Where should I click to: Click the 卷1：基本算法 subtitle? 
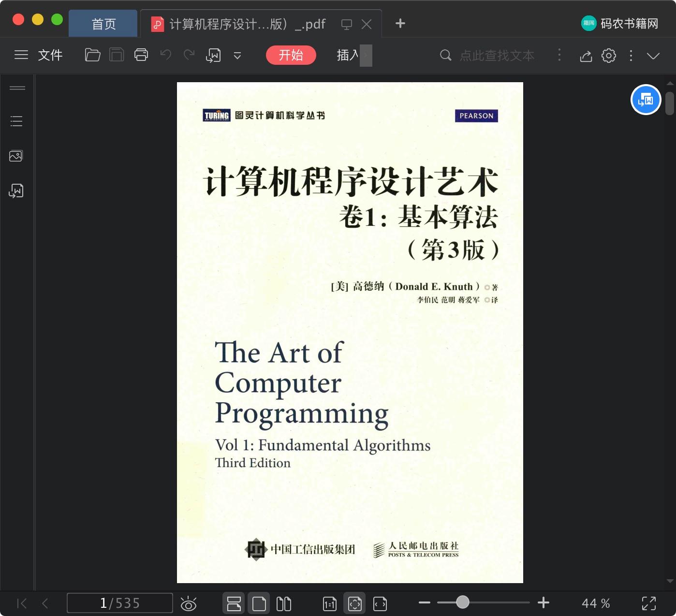[419, 217]
